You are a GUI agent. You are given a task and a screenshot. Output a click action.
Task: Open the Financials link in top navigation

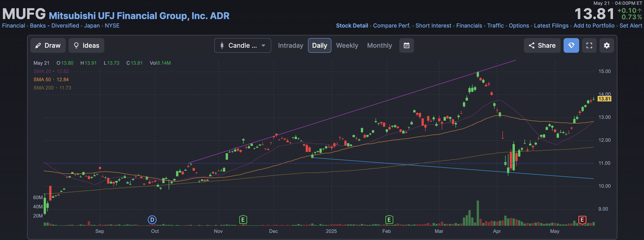tap(469, 26)
